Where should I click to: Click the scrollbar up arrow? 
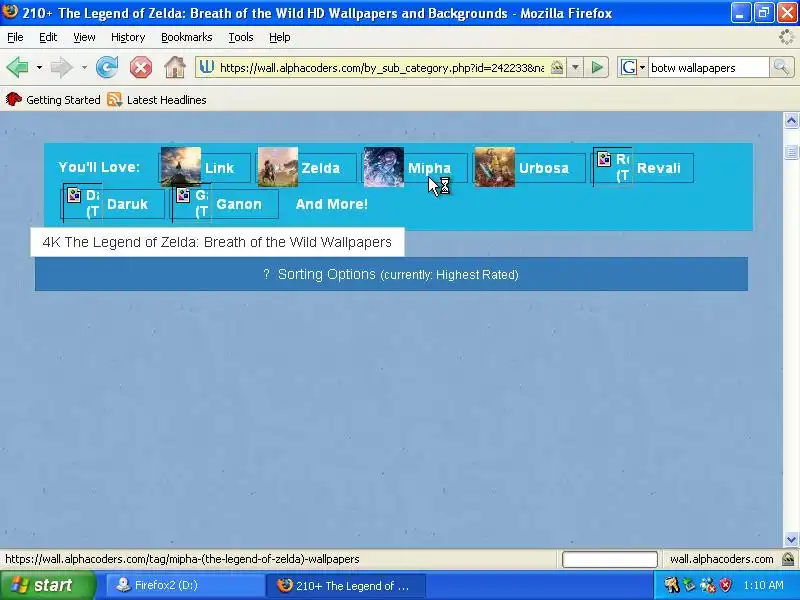[x=791, y=120]
